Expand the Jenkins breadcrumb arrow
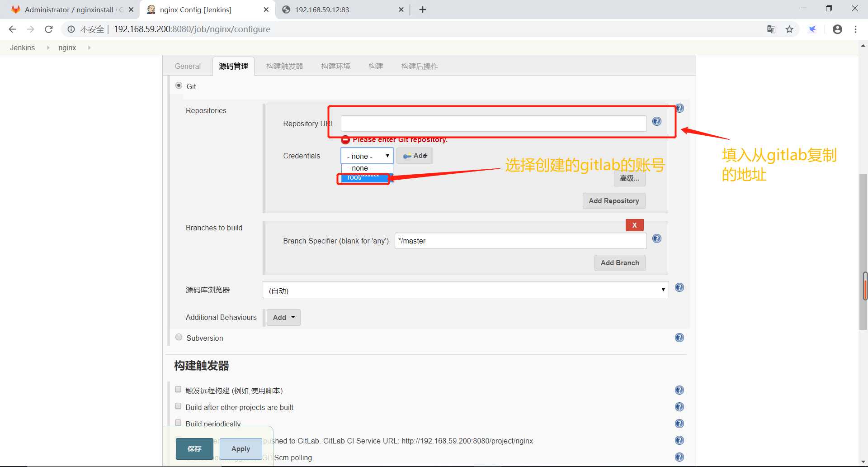This screenshot has height=467, width=868. [48, 48]
